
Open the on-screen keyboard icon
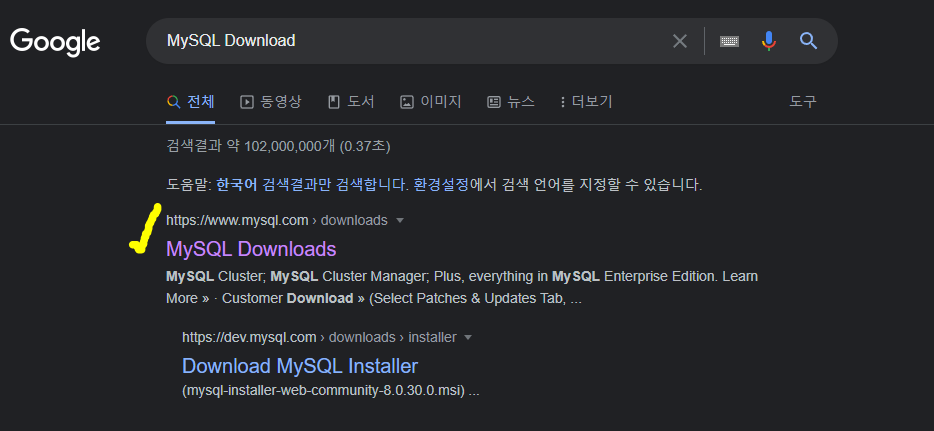click(729, 41)
